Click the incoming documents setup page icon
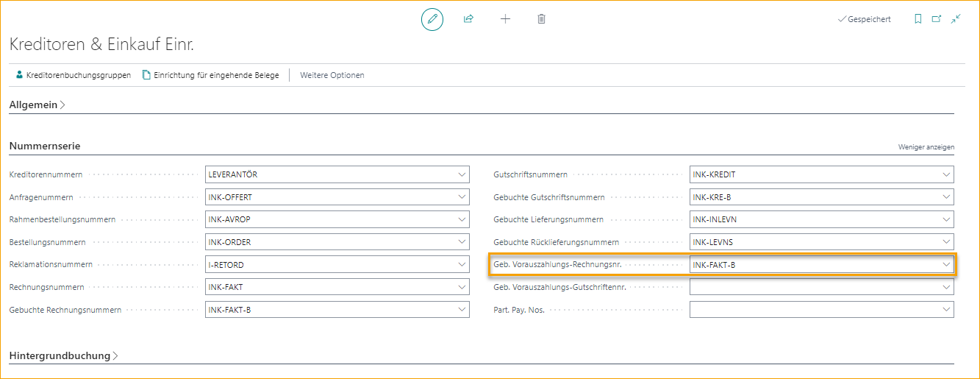The image size is (980, 379). pos(146,75)
